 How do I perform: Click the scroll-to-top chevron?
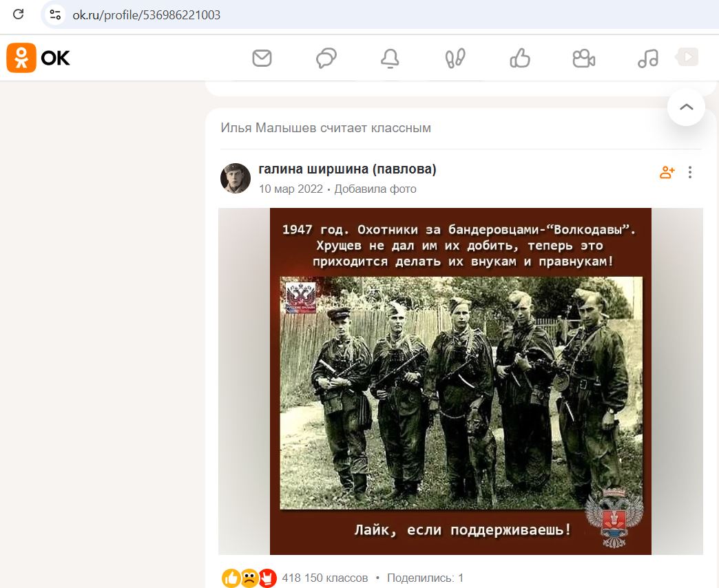[x=685, y=107]
